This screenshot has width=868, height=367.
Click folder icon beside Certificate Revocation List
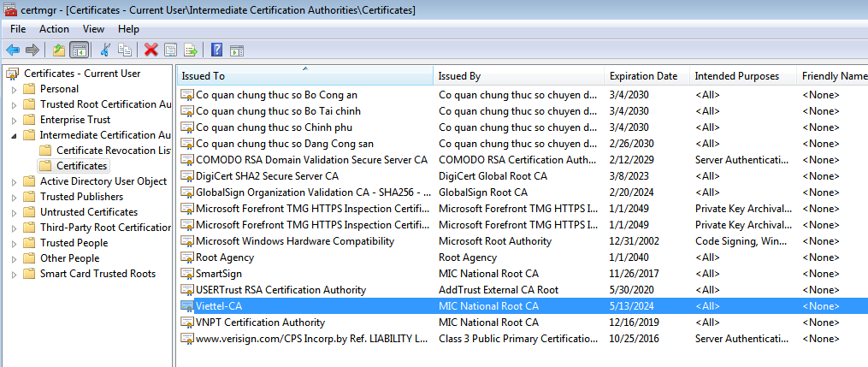pyautogui.click(x=46, y=151)
